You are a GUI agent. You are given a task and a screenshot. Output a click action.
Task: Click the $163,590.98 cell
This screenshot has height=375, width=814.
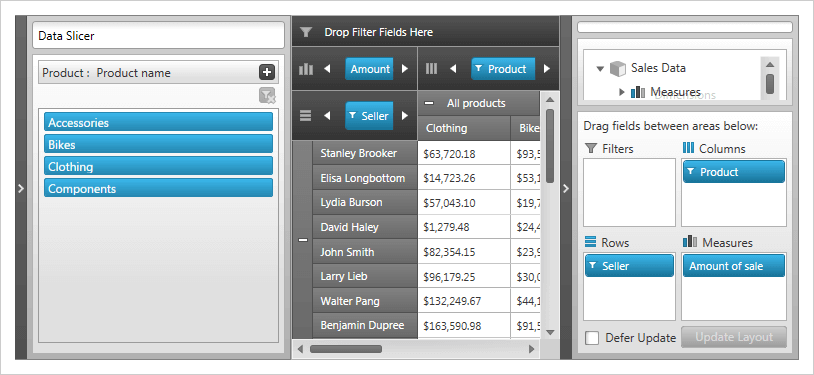pyautogui.click(x=464, y=326)
